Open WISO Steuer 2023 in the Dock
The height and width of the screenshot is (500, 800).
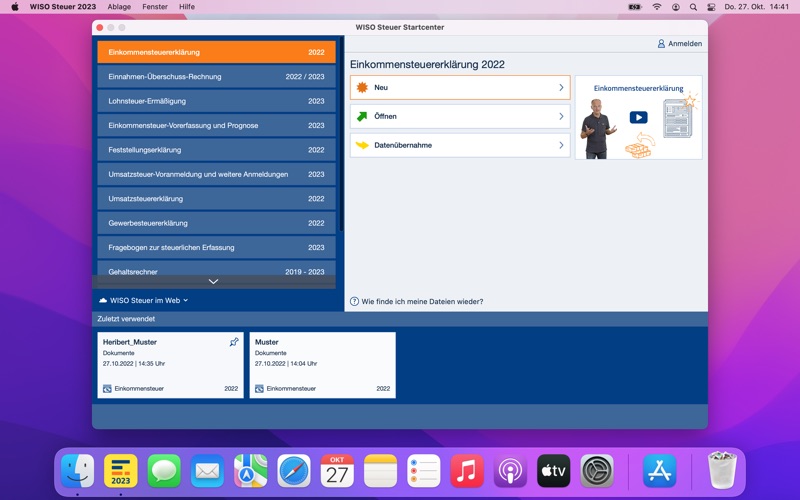[121, 470]
